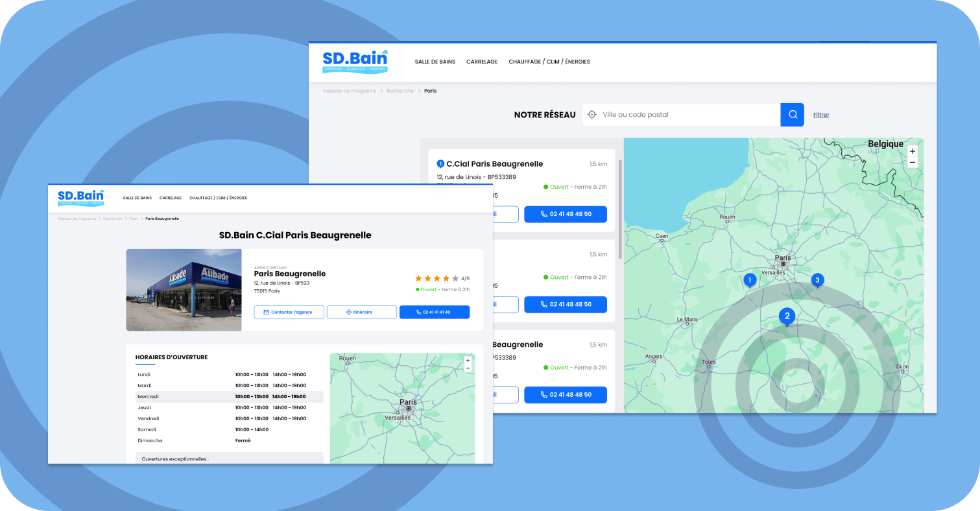Open SALLE DE BAINS menu in the detail window
The width and height of the screenshot is (980, 511).
(137, 198)
